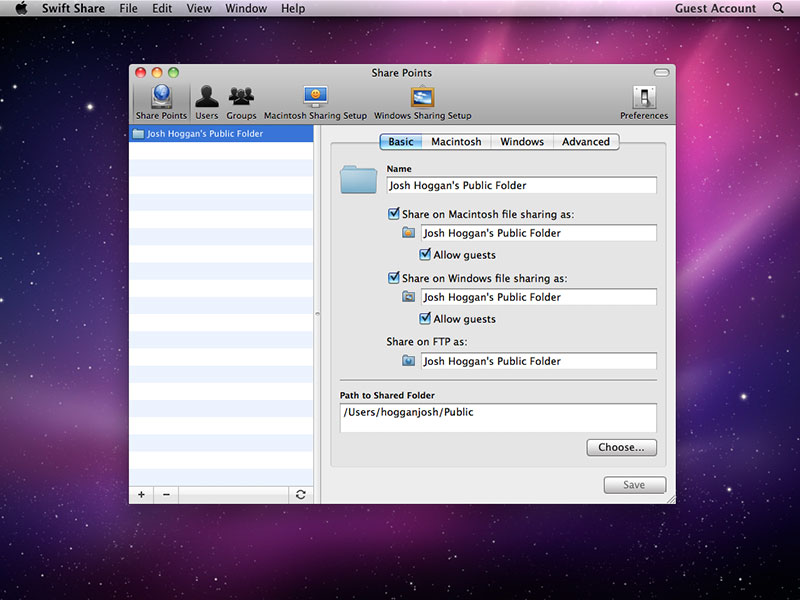The height and width of the screenshot is (600, 800).
Task: Click the Windows share name folder icon
Action: point(408,296)
